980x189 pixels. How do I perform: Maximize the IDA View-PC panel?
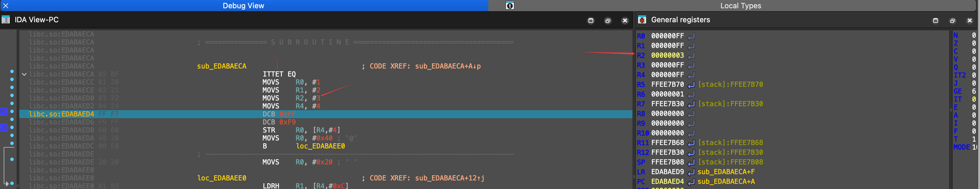point(591,21)
